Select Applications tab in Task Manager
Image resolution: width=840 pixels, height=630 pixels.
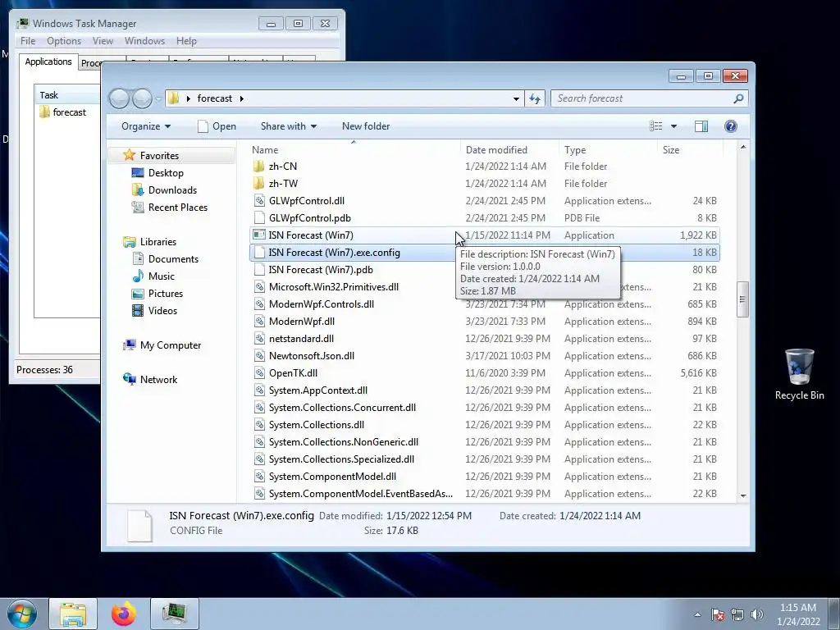click(48, 62)
